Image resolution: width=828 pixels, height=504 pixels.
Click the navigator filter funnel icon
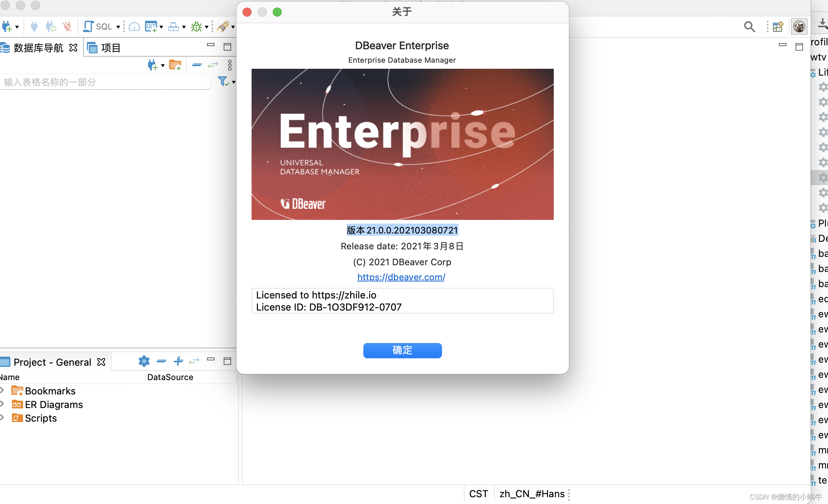pos(224,81)
